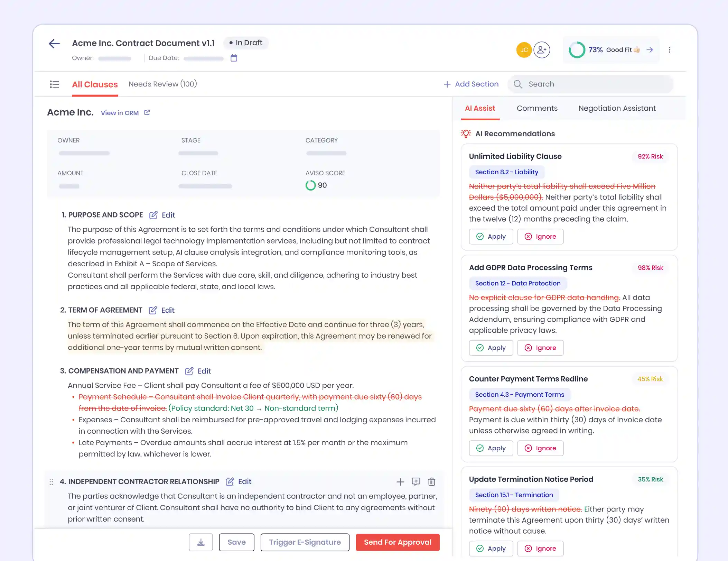Add comment to Independent Contractor section
The width and height of the screenshot is (728, 561).
click(416, 481)
